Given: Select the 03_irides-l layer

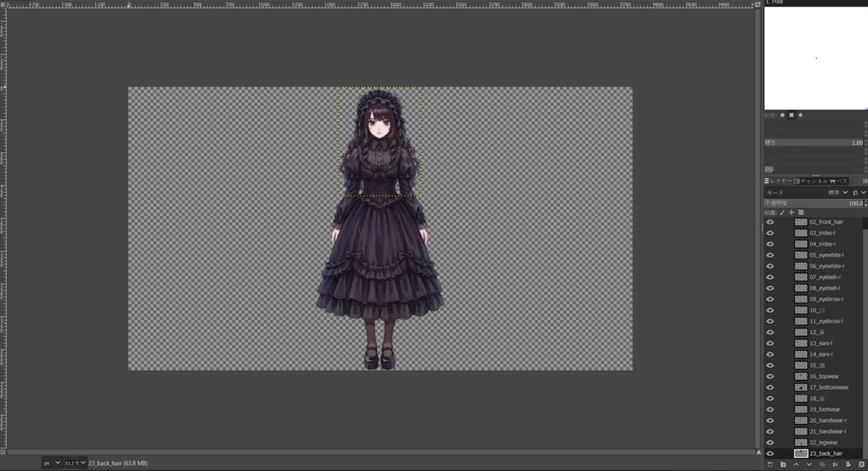Looking at the screenshot, I should [x=822, y=233].
